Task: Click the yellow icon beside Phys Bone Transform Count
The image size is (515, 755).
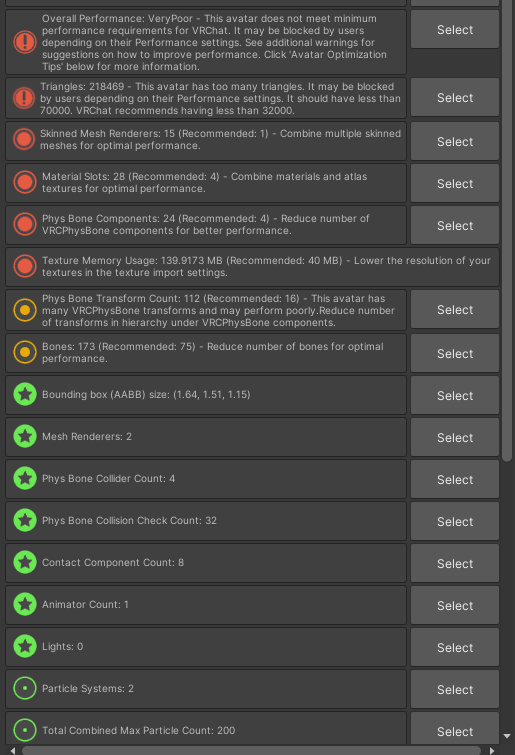Action: (25, 310)
